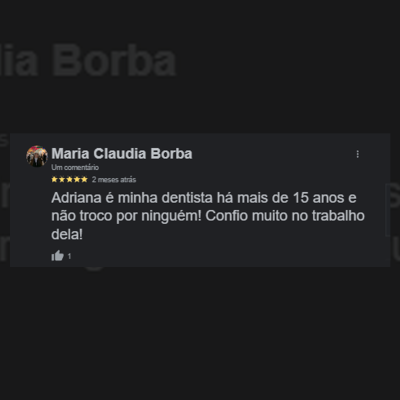Screen dimensions: 400x400
Task: Click the blurred 'Borba' heading in background
Action: pos(114,61)
